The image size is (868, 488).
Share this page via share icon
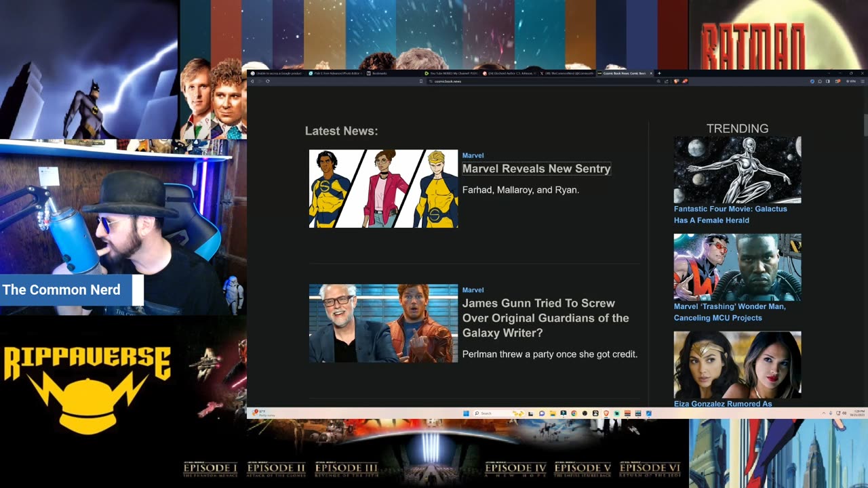[667, 81]
